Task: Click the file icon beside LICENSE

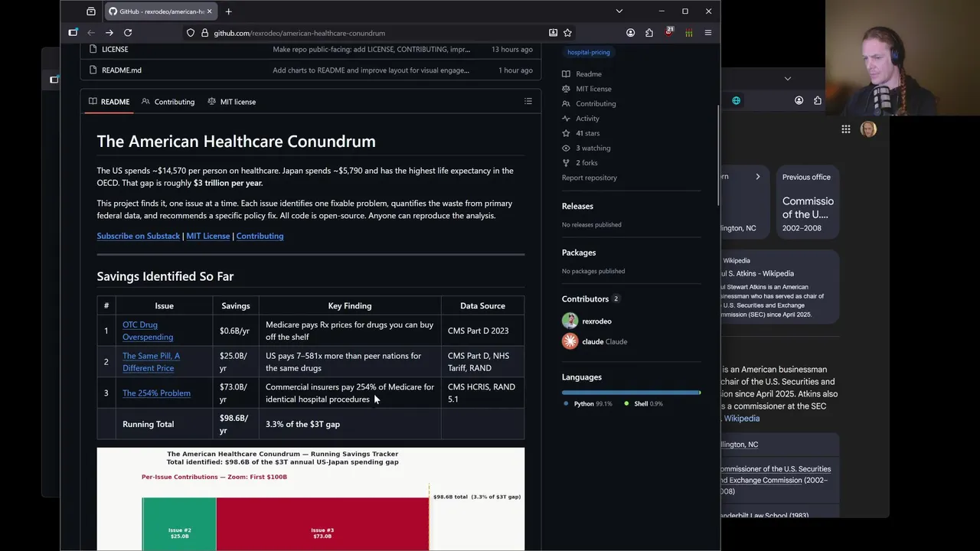Action: [93, 49]
